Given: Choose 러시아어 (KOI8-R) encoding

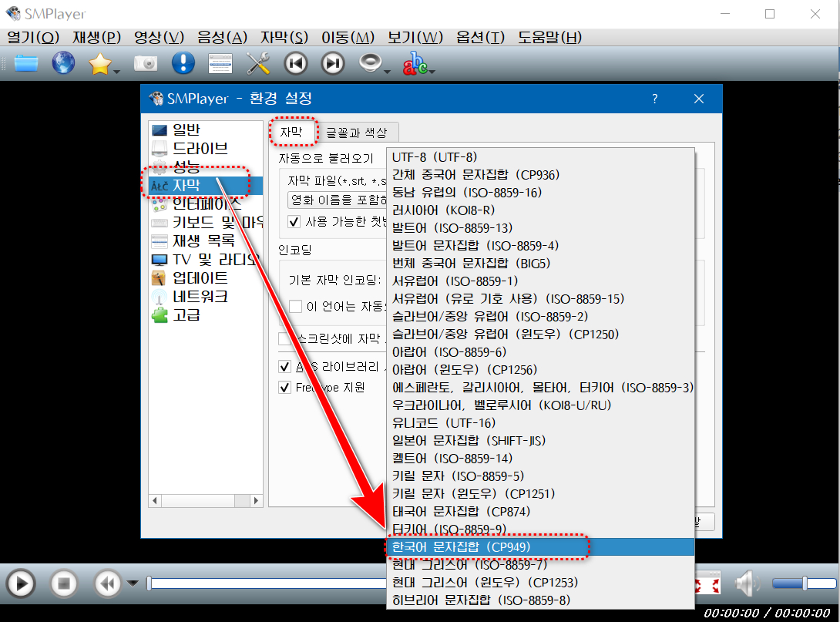Looking at the screenshot, I should point(540,210).
